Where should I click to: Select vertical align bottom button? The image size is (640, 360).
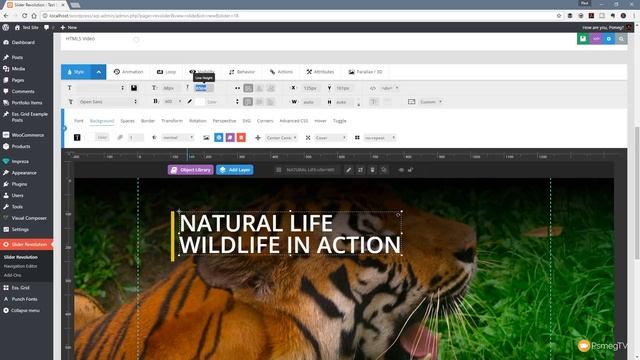pos(270,102)
